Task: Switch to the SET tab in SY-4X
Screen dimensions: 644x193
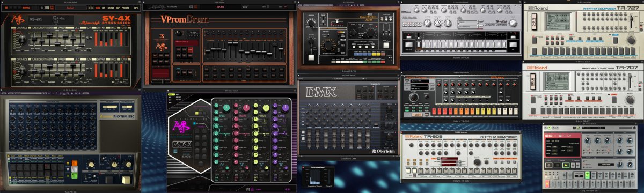Action: (104, 8)
